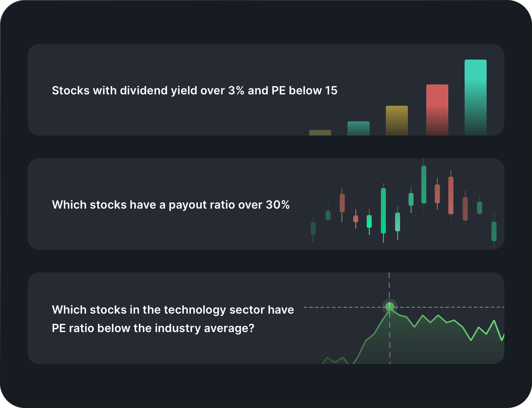The height and width of the screenshot is (408, 532).
Task: Select the highlighted green data point marker
Action: click(x=390, y=307)
